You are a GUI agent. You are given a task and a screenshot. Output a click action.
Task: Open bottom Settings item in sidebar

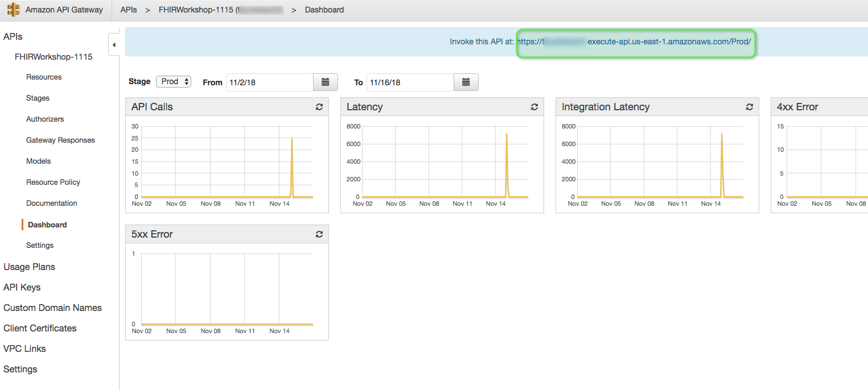click(20, 369)
